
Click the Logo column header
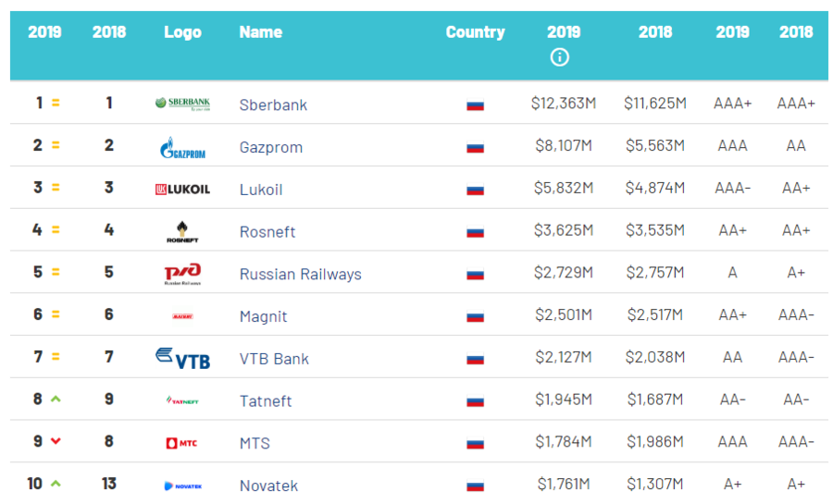click(x=182, y=32)
